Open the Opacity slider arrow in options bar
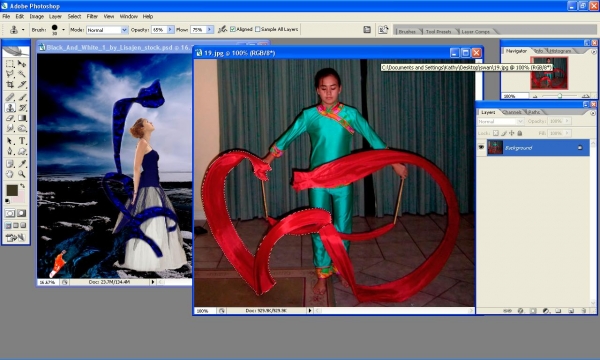600x360 pixels. pos(170,29)
